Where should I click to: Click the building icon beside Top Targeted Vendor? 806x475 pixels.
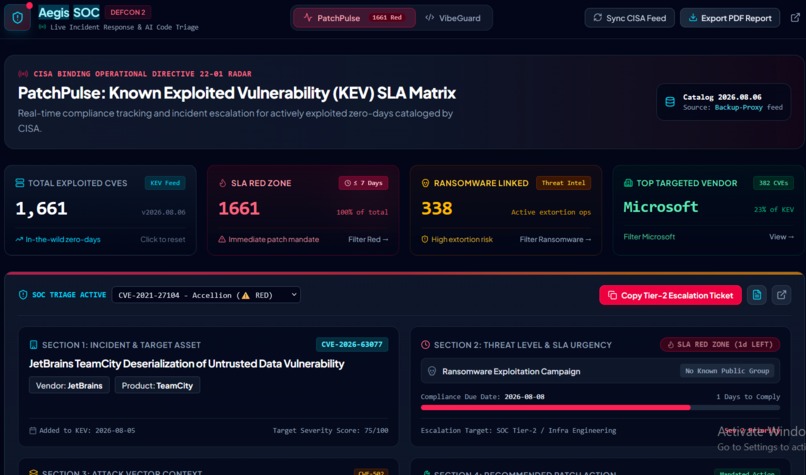(x=628, y=183)
